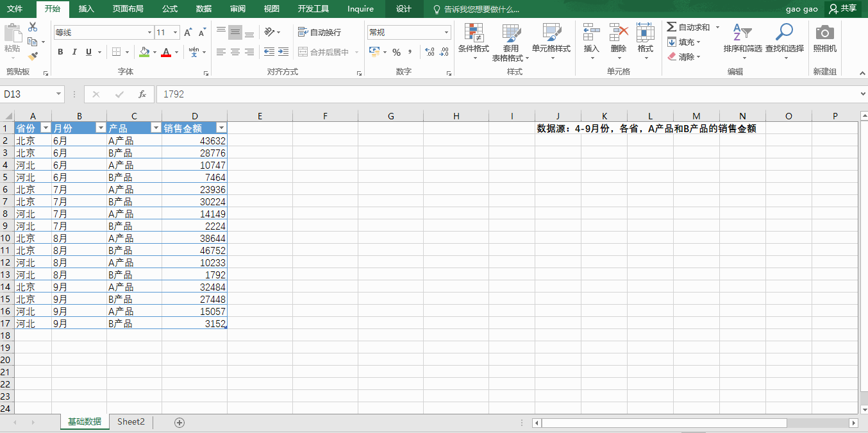
Task: Open the font name dropdown 等线
Action: tap(149, 32)
